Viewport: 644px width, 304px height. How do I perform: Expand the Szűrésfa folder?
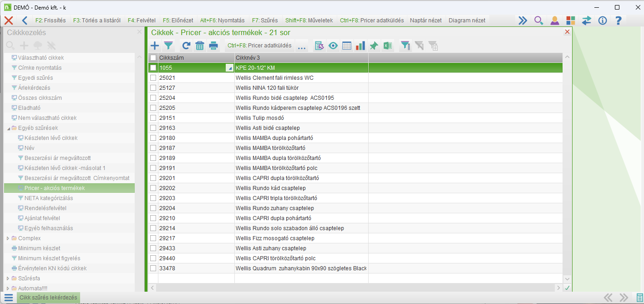click(x=8, y=278)
